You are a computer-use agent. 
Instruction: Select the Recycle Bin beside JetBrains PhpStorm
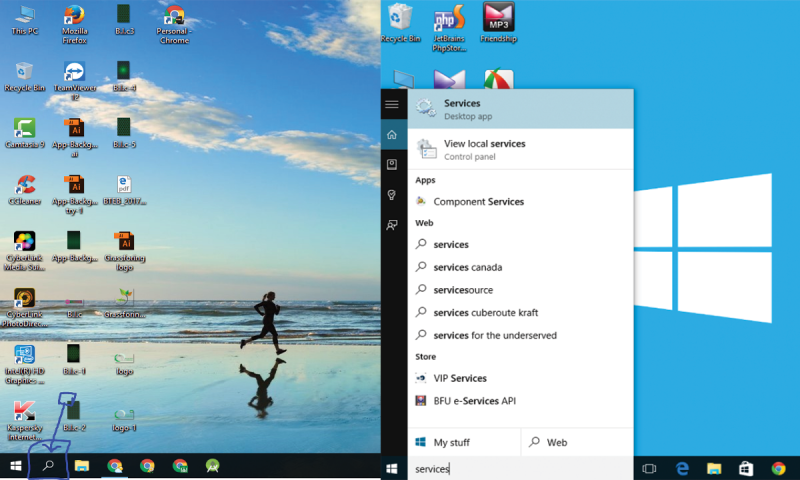(401, 23)
